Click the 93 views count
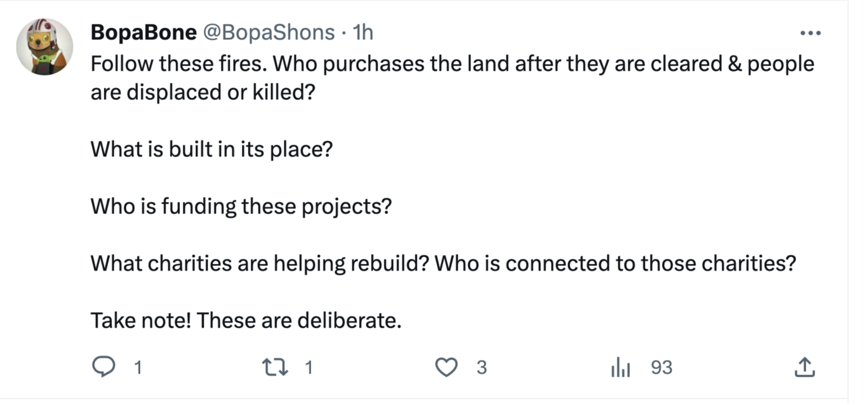The width and height of the screenshot is (868, 404). pyautogui.click(x=661, y=368)
